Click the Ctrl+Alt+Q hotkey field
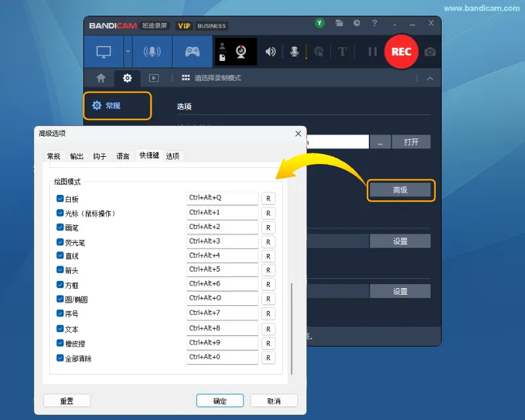This screenshot has height=420, width=525. (222, 198)
